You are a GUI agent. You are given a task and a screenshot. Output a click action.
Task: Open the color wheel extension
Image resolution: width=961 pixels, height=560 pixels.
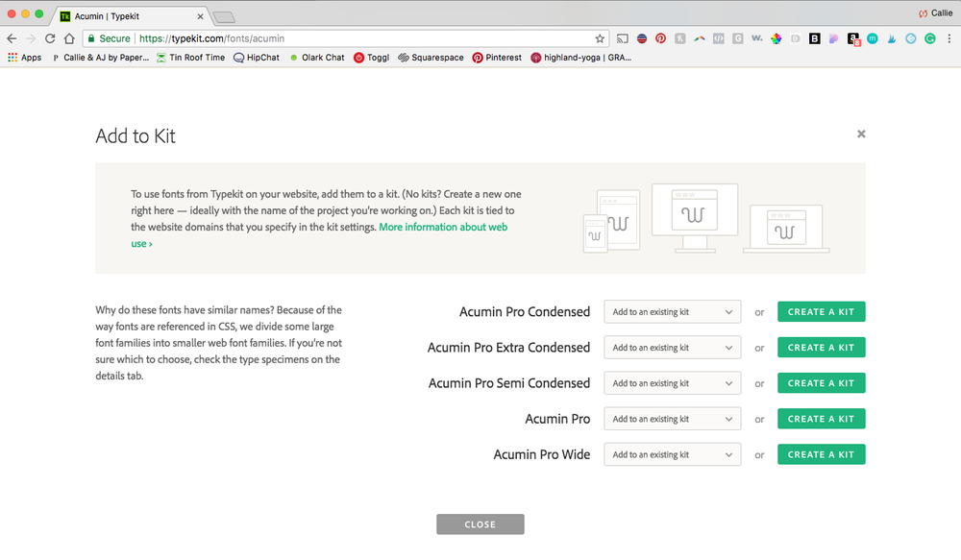coord(776,38)
